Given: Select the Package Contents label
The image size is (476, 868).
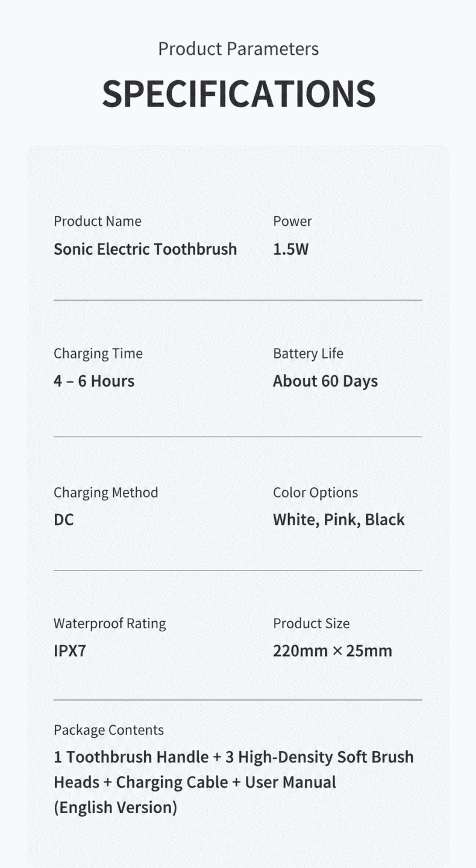Looking at the screenshot, I should (108, 730).
